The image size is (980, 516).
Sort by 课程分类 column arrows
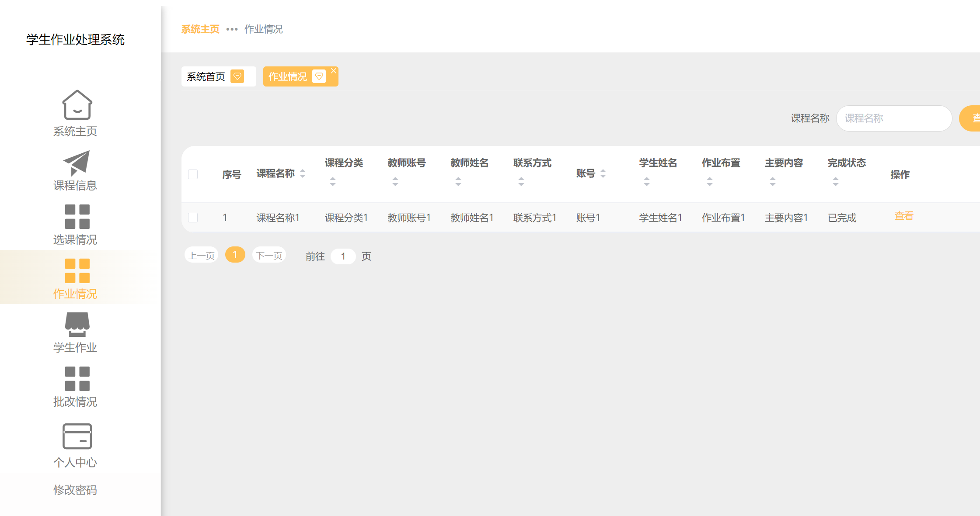tap(333, 181)
